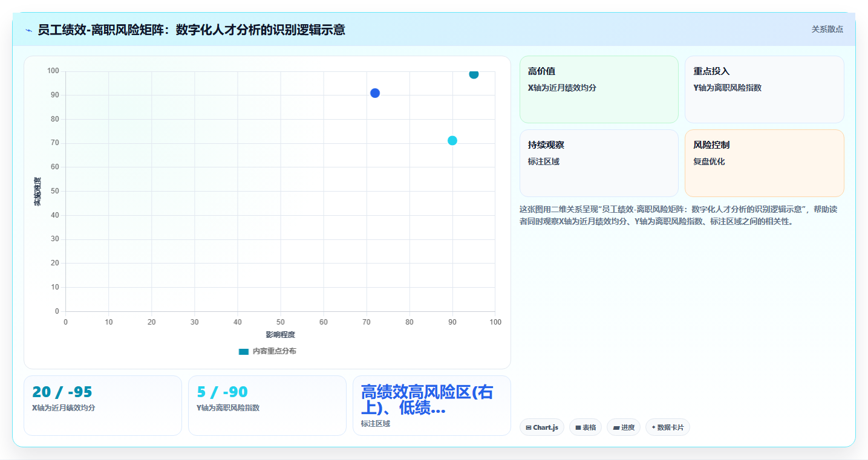Image resolution: width=868 pixels, height=460 pixels.
Task: Click the 5 / -90 metric value
Action: pos(223,392)
